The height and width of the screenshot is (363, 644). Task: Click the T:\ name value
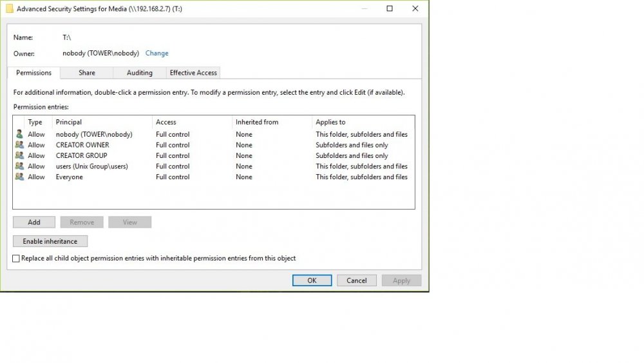[x=66, y=37]
